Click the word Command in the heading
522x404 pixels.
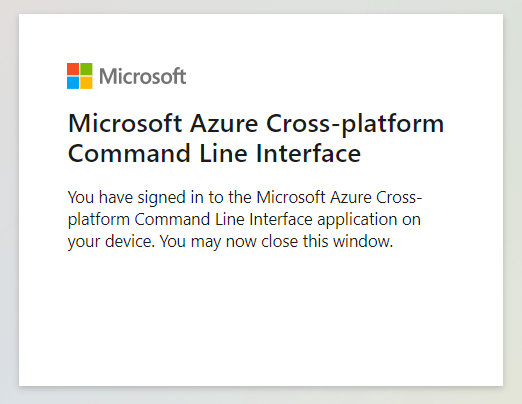(129, 153)
